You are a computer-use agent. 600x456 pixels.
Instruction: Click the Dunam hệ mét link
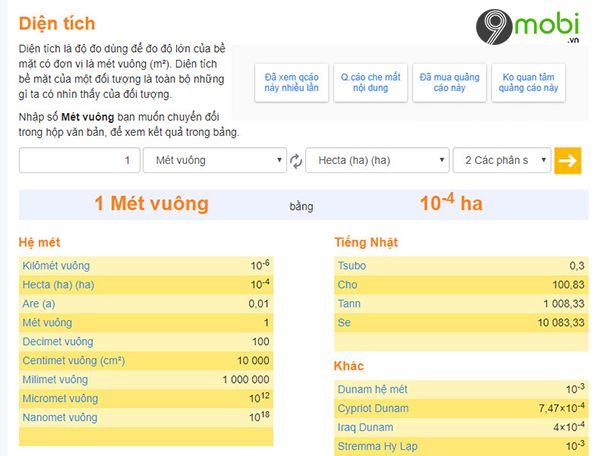pos(372,389)
